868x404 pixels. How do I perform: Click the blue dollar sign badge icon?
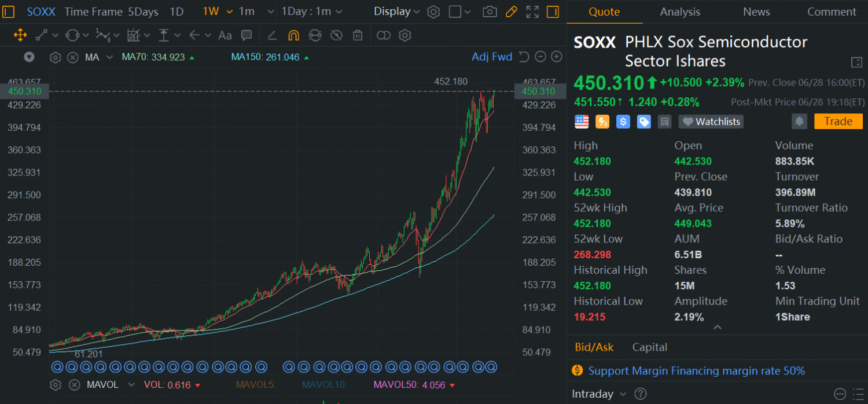tap(623, 122)
